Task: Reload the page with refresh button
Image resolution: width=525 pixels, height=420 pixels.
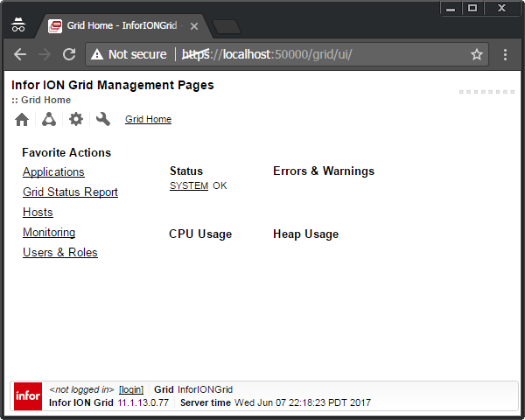Action: [x=69, y=54]
